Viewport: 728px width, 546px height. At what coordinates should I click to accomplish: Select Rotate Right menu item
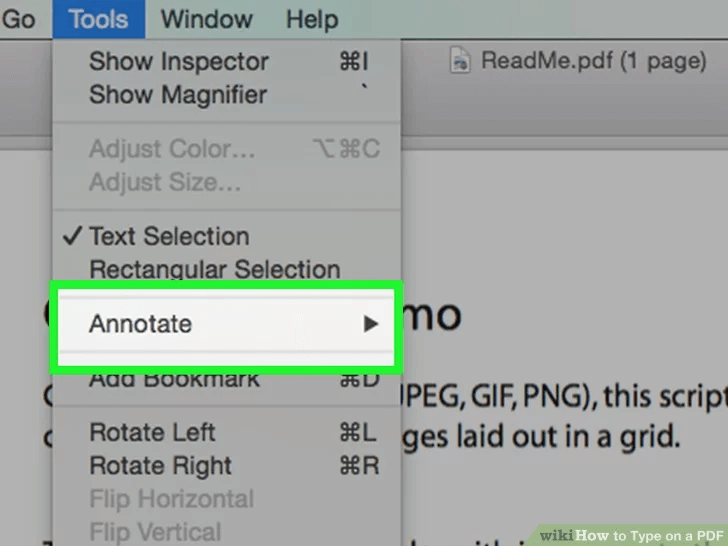pos(227,465)
